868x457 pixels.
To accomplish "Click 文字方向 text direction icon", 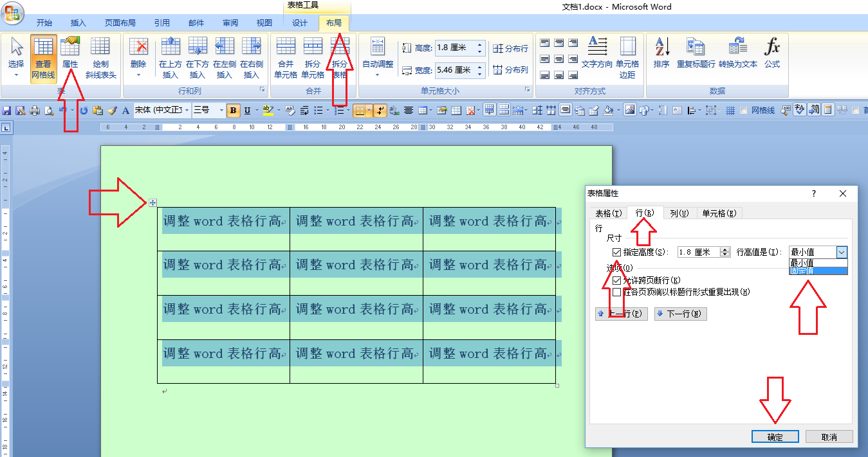I will 597,46.
